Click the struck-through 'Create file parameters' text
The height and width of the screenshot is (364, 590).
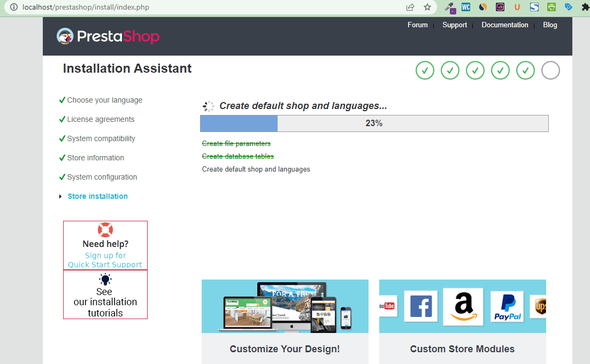[236, 144]
